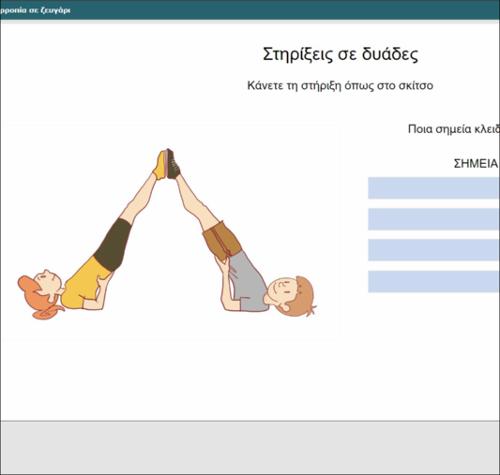The width and height of the screenshot is (500, 475).
Task: Click the question text starting with Ποια σημεία
Action: (x=454, y=129)
